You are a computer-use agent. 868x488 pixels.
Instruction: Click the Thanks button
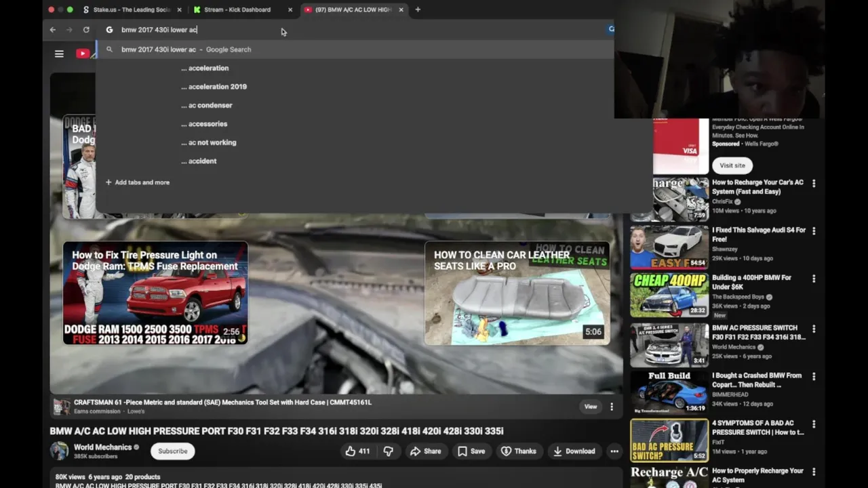[519, 451]
